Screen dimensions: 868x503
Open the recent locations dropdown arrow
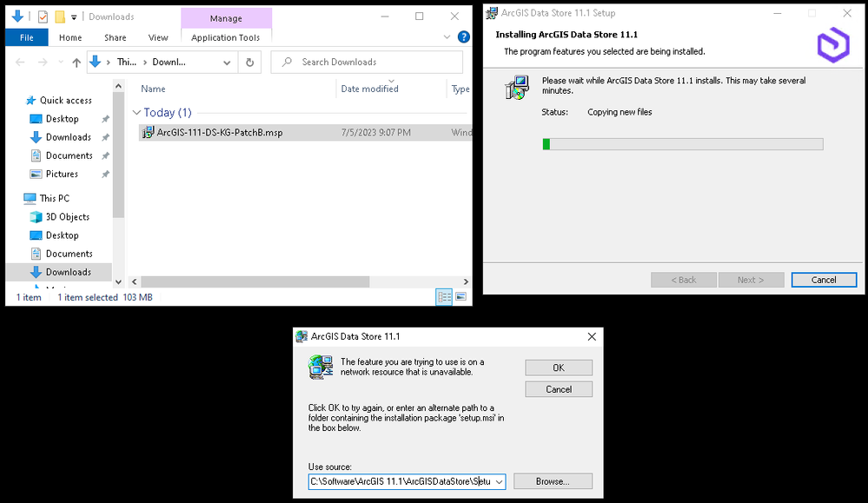[61, 62]
